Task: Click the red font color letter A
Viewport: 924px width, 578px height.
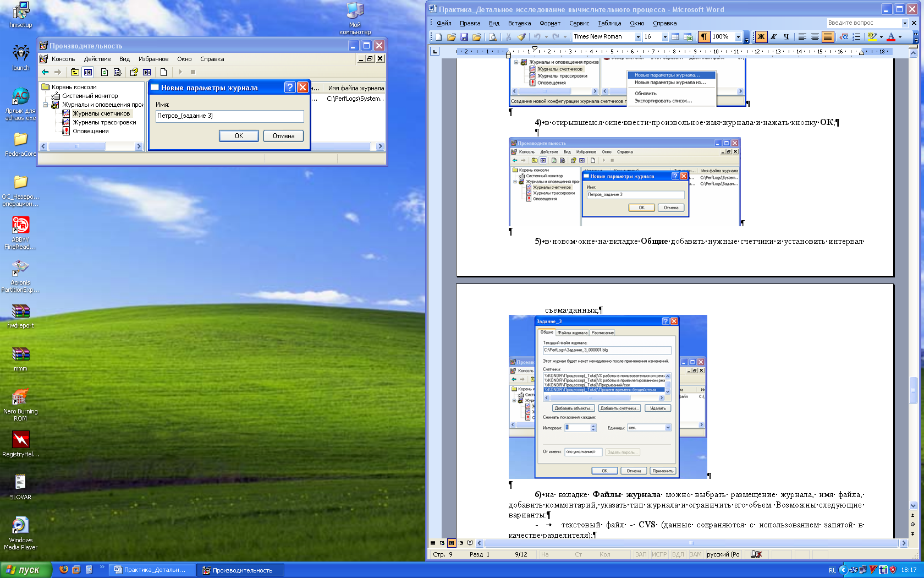Action: [x=891, y=37]
